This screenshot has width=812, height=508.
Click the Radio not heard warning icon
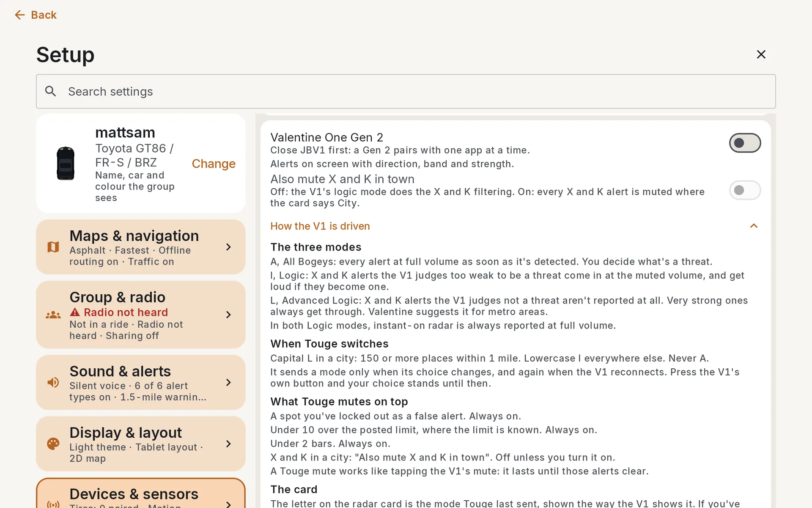coord(75,312)
